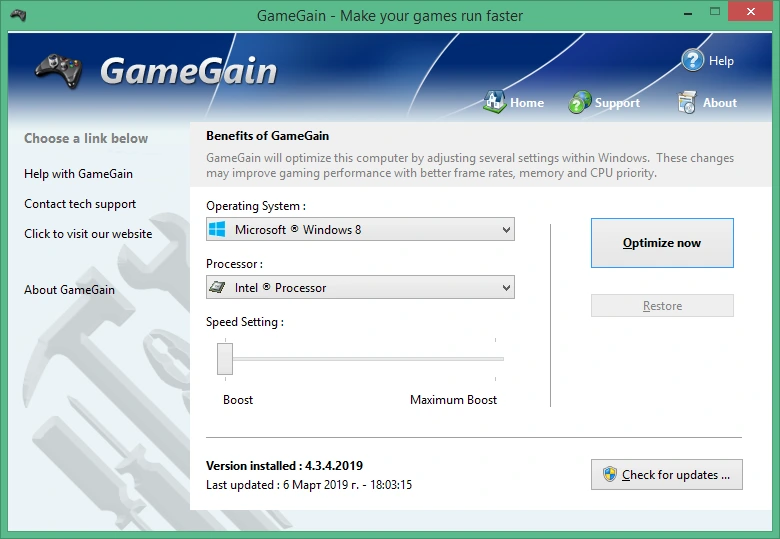
Task: Click the Windows logo in OS dropdown
Action: point(217,229)
